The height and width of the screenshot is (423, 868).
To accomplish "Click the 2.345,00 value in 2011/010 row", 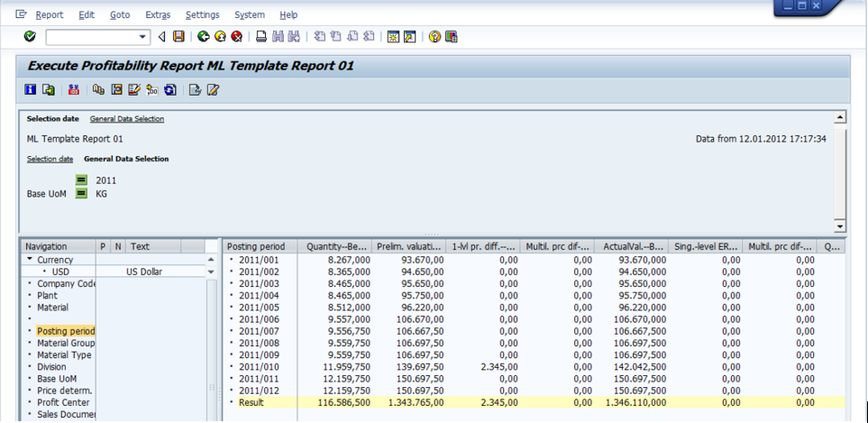I will [500, 366].
